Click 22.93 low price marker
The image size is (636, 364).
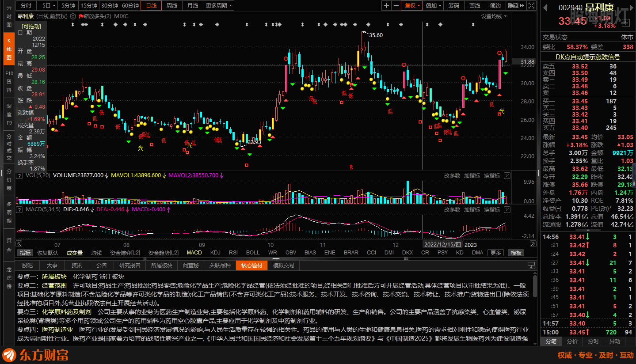point(254,142)
